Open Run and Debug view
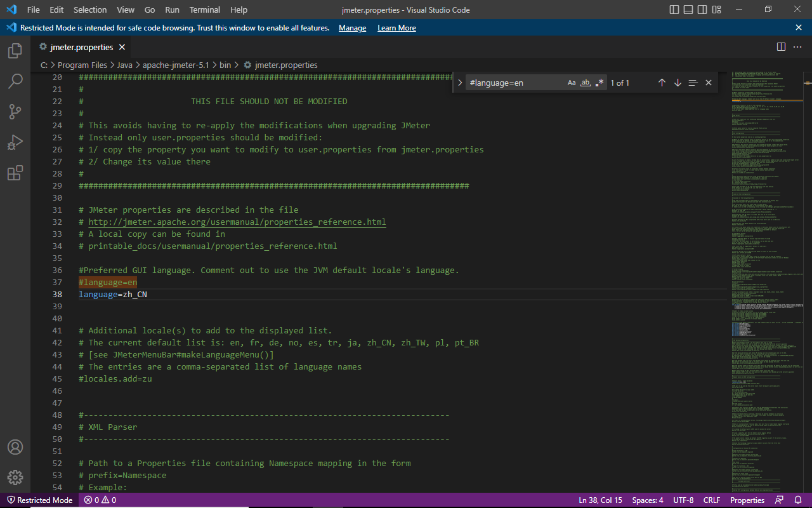This screenshot has height=508, width=812. coord(15,143)
